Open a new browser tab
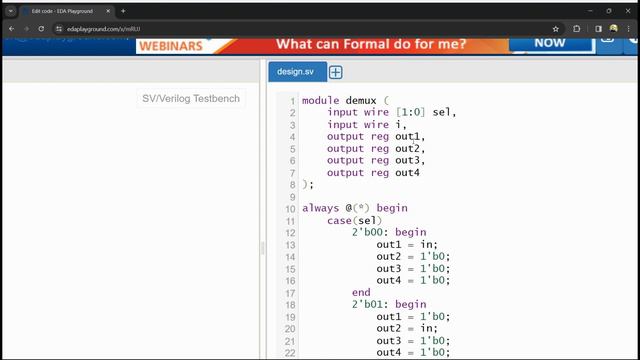Image resolution: width=640 pixels, height=360 pixels. (x=123, y=11)
